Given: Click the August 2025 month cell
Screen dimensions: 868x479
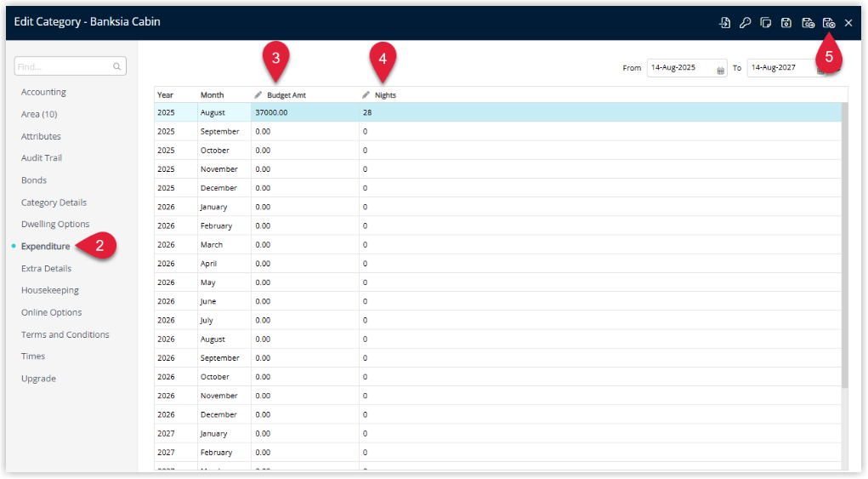Looking at the screenshot, I should pyautogui.click(x=224, y=112).
